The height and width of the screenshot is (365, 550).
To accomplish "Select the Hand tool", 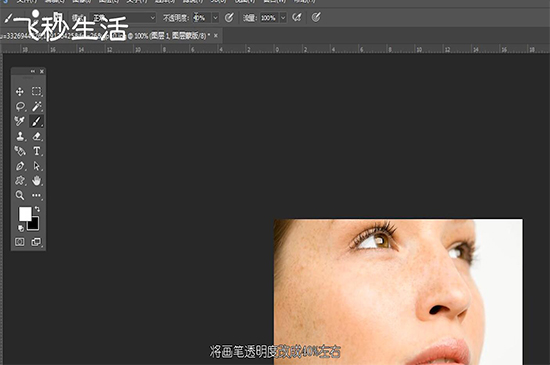I will tap(36, 181).
